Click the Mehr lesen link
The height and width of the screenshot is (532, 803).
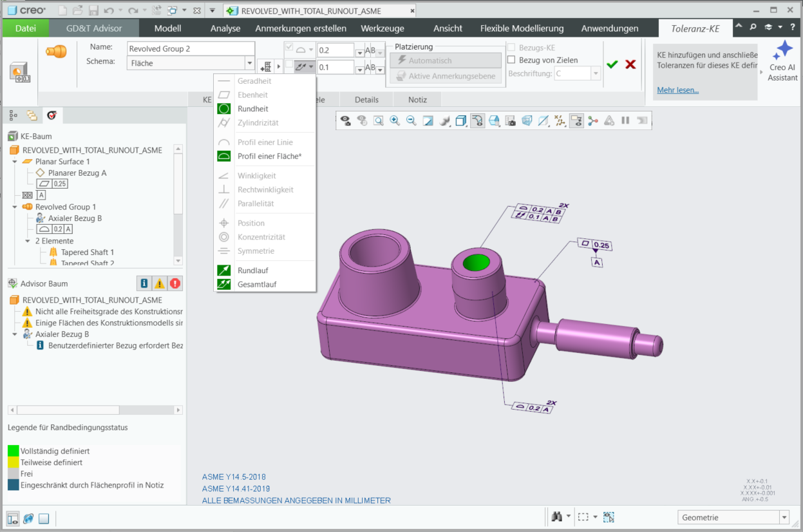click(677, 90)
